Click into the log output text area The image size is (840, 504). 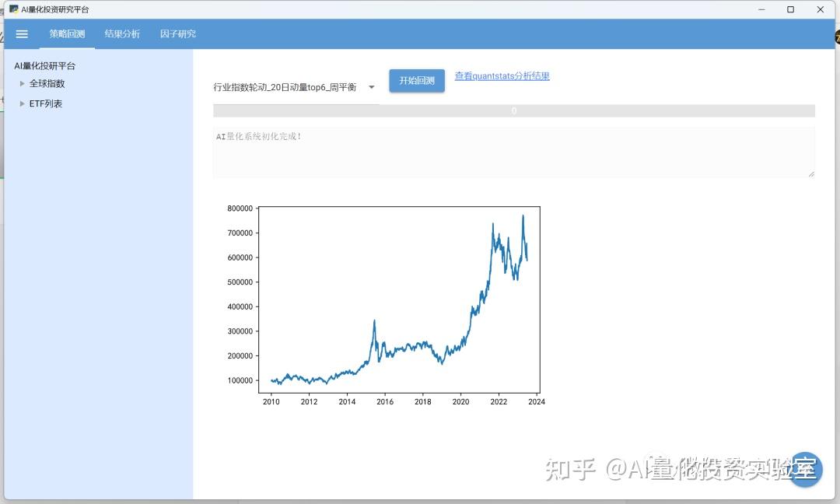point(514,152)
